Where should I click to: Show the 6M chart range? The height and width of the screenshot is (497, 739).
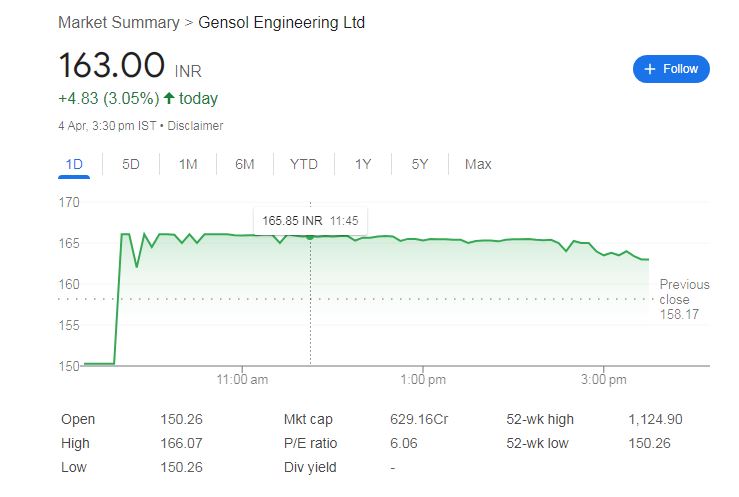click(244, 164)
